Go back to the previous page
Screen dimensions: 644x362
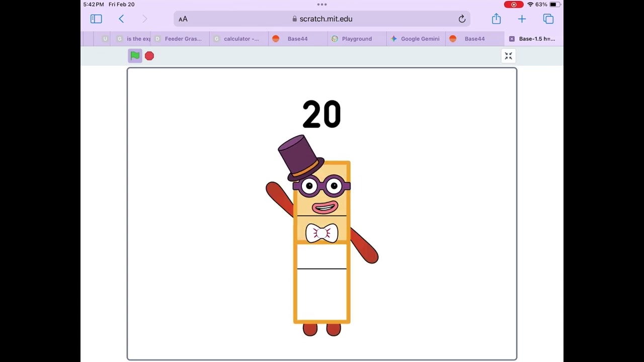pyautogui.click(x=121, y=19)
